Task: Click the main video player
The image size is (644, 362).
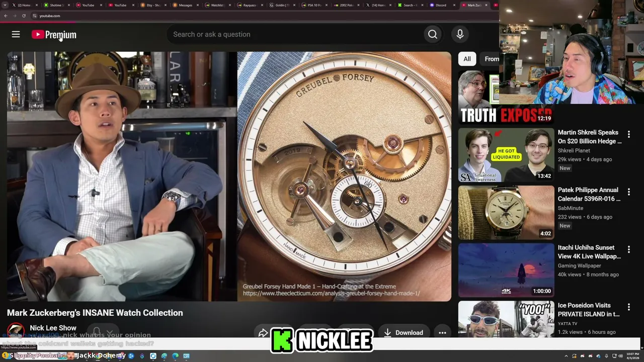Action: [229, 176]
